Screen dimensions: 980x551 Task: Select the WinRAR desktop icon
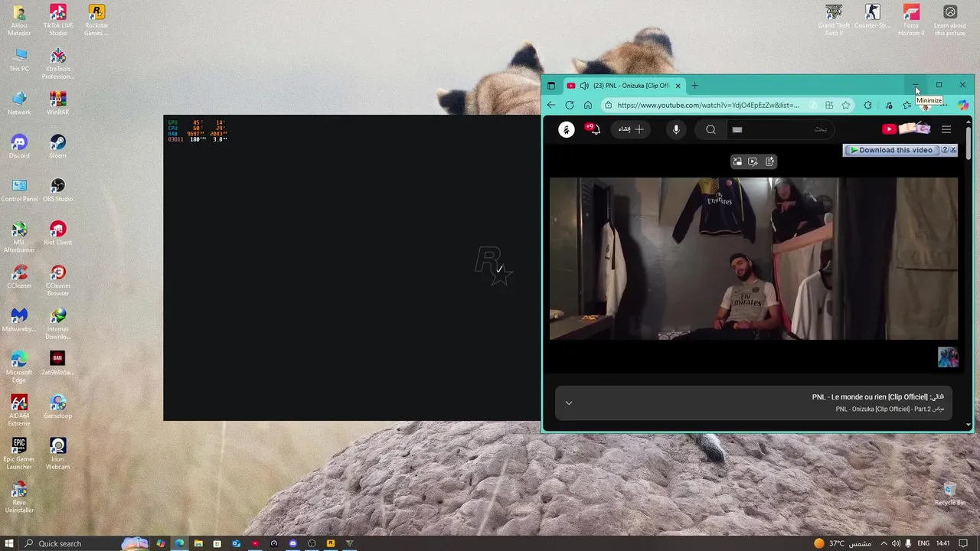57,103
